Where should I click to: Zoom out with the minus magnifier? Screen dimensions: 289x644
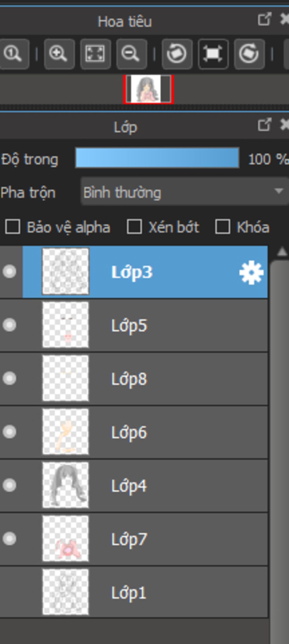point(132,54)
